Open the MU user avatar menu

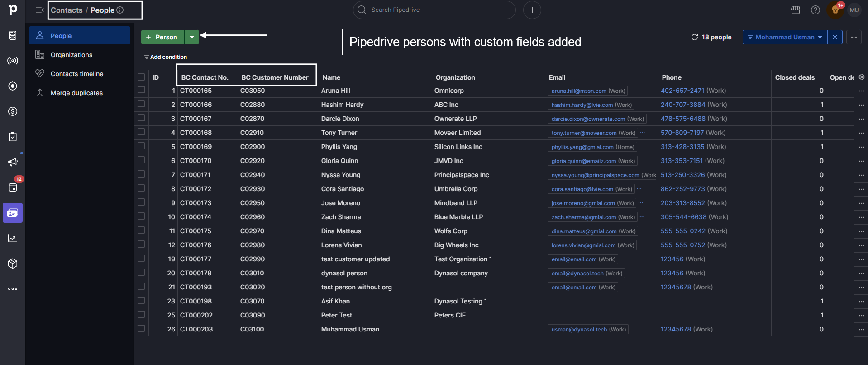click(x=854, y=10)
